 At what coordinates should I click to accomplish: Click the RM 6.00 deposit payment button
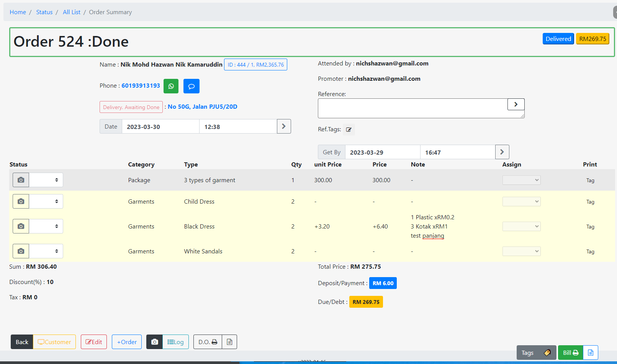(383, 283)
